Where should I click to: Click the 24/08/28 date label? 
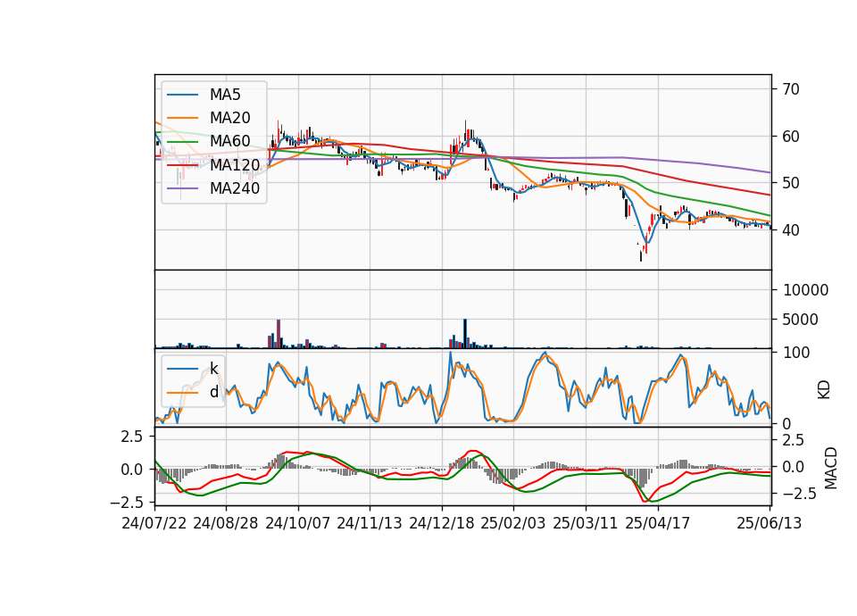(x=226, y=523)
